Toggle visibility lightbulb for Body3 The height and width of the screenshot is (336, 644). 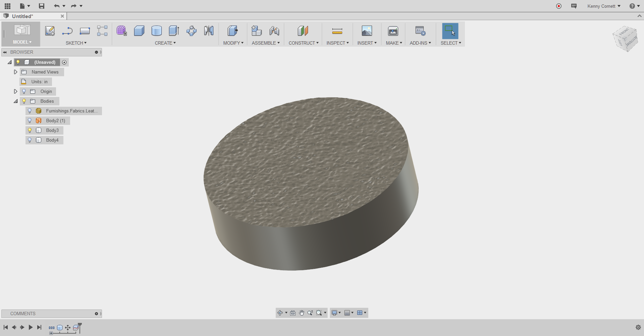30,130
